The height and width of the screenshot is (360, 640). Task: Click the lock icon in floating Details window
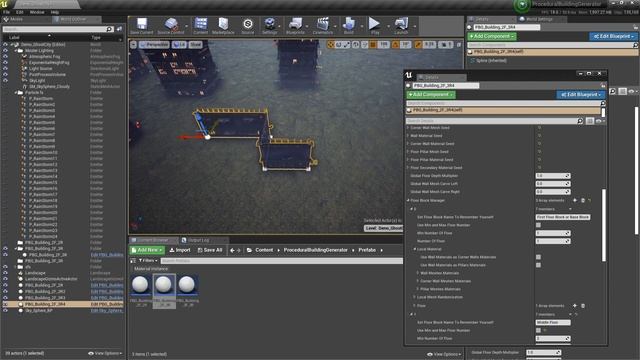[603, 85]
